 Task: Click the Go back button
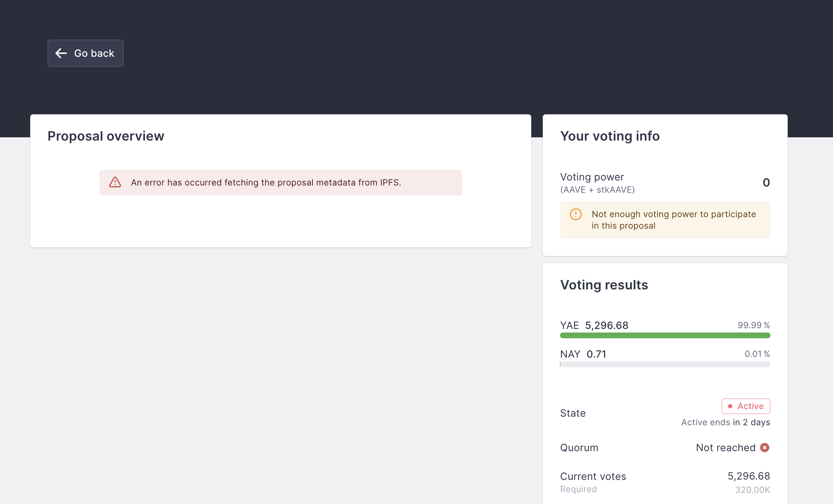(86, 53)
